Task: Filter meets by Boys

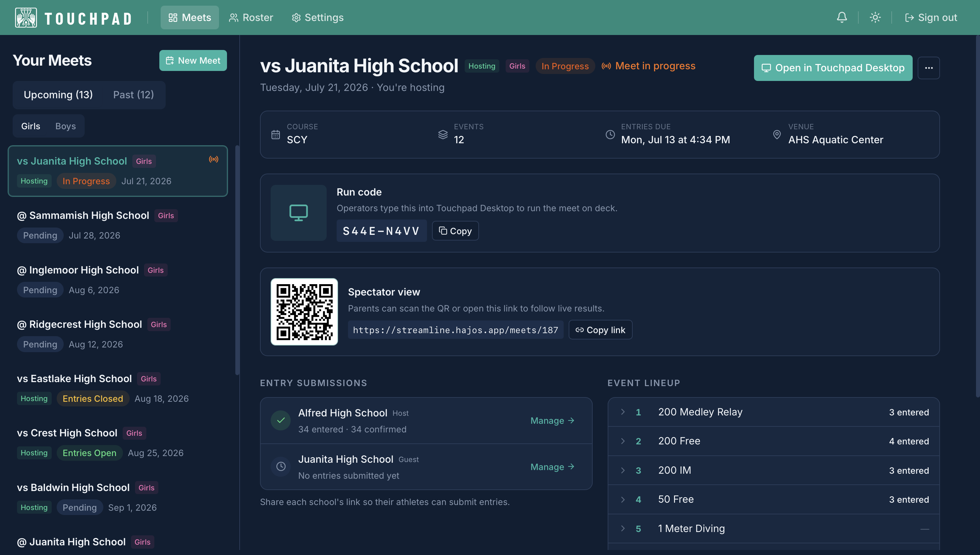Action: tap(66, 126)
